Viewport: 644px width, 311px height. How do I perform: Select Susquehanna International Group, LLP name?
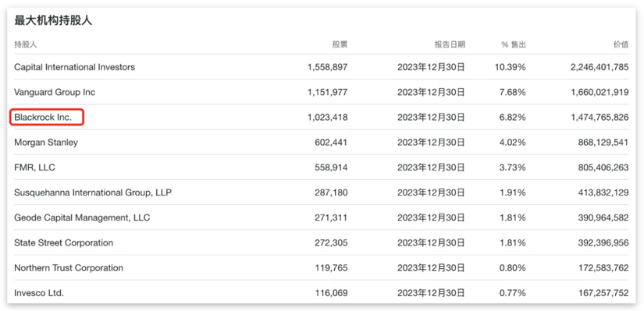tap(93, 193)
